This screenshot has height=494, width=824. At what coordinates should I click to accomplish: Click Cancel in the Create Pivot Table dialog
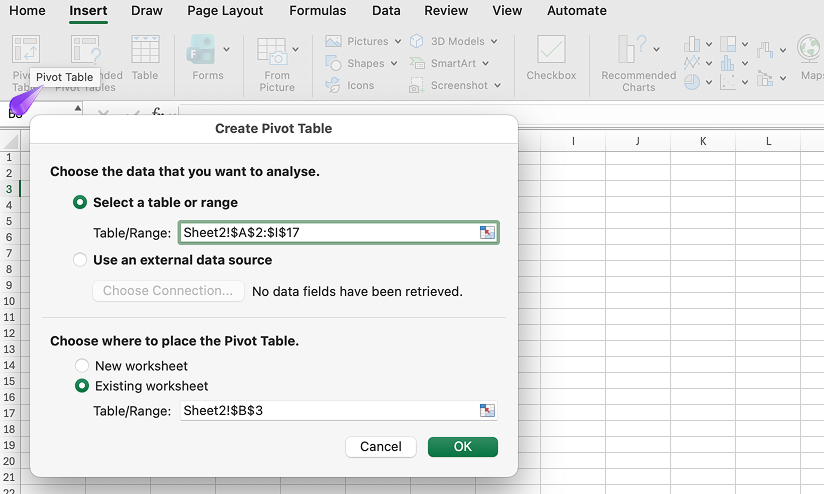tap(380, 447)
